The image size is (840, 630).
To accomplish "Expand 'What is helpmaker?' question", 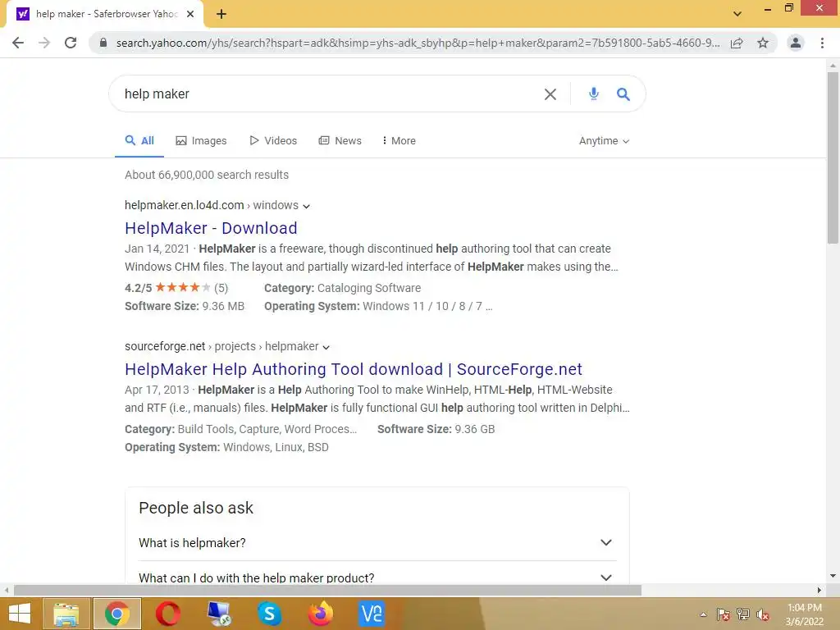I will (x=377, y=543).
